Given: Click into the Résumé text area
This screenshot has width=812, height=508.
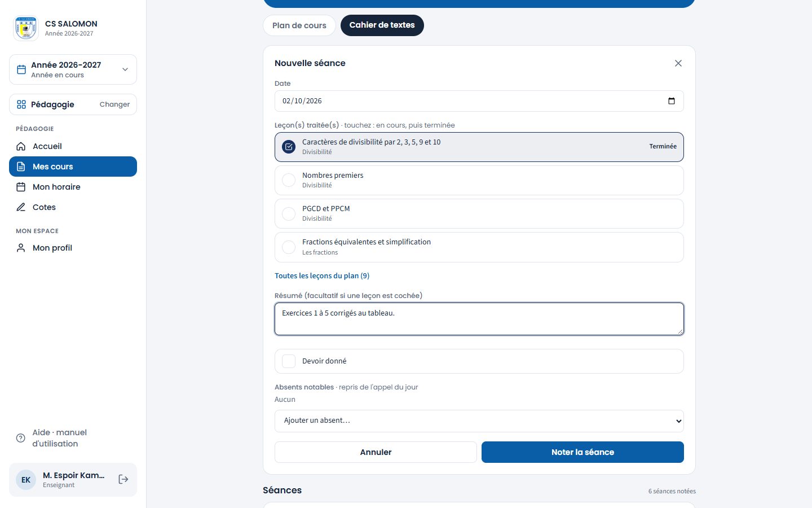Looking at the screenshot, I should (479, 319).
